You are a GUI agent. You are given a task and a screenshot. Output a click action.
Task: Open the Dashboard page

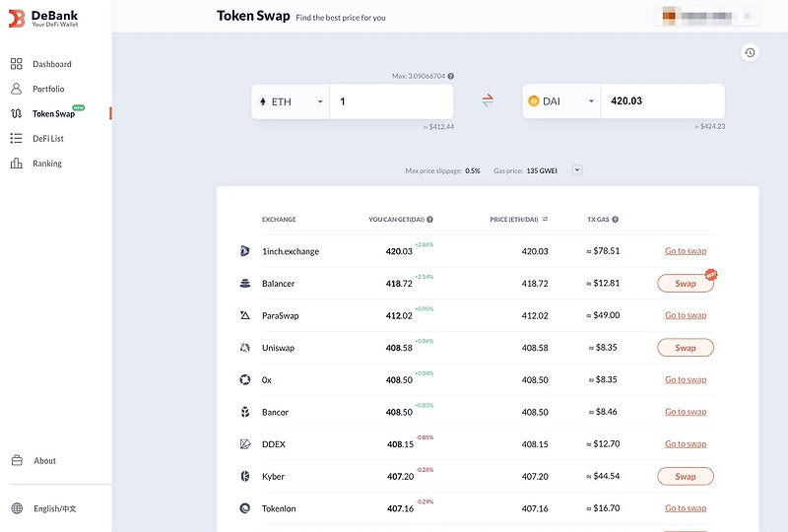[52, 64]
